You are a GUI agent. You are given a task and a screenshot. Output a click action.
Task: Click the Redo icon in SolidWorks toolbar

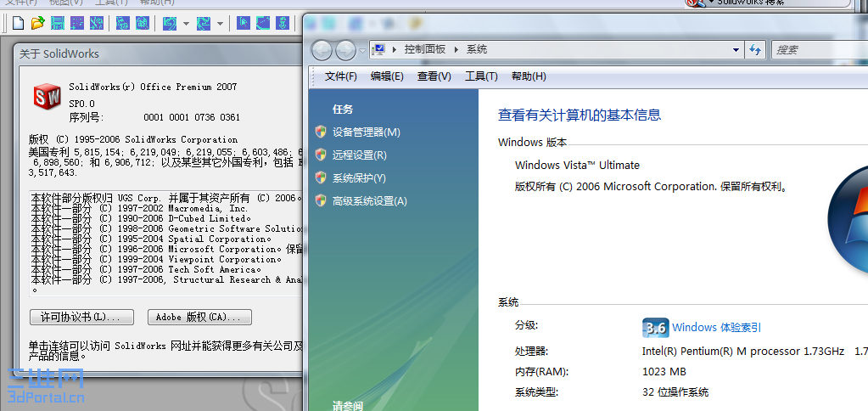(x=203, y=23)
